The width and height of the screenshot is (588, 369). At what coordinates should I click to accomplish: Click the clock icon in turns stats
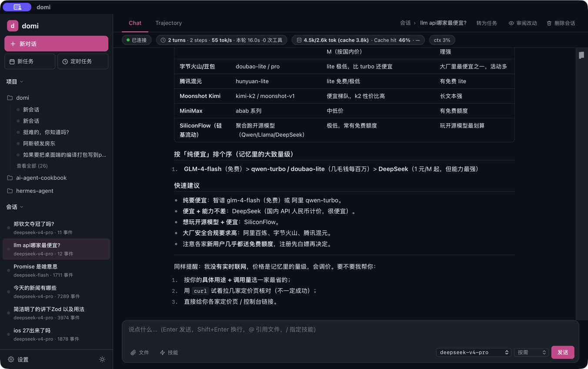tap(163, 40)
